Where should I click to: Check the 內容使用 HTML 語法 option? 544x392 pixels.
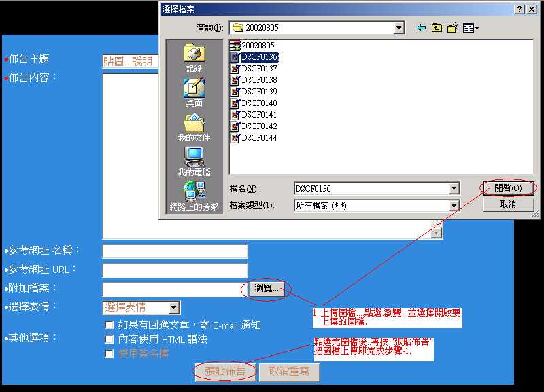pyautogui.click(x=109, y=339)
